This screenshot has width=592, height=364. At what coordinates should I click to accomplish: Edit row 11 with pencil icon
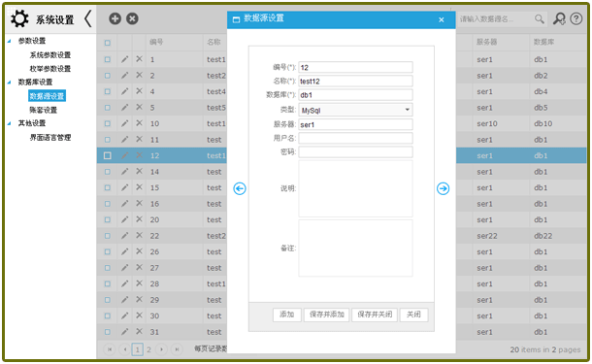124,140
